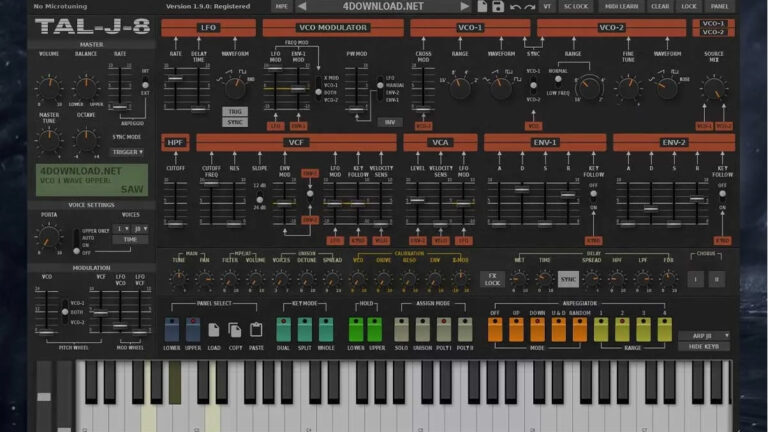Select the Lower panel button
This screenshot has height=432, width=768.
[x=171, y=329]
